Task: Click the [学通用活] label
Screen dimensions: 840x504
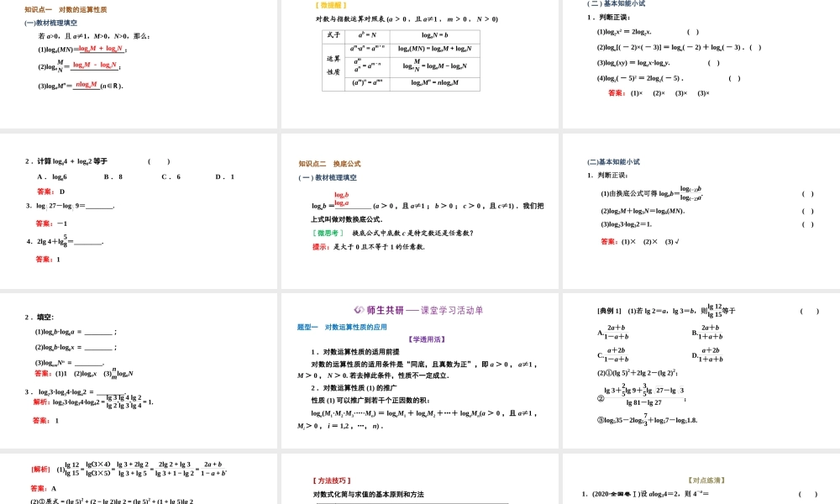Action: click(x=427, y=339)
